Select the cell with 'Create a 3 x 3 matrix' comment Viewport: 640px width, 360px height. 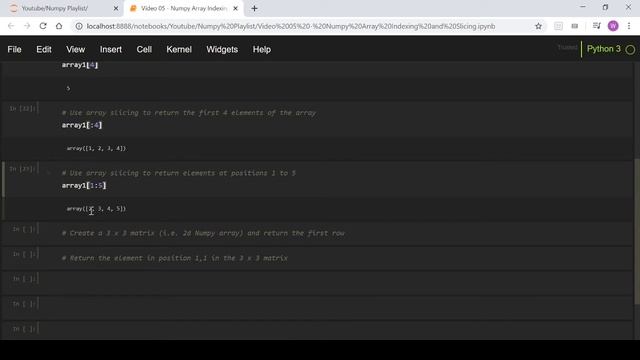point(316,233)
